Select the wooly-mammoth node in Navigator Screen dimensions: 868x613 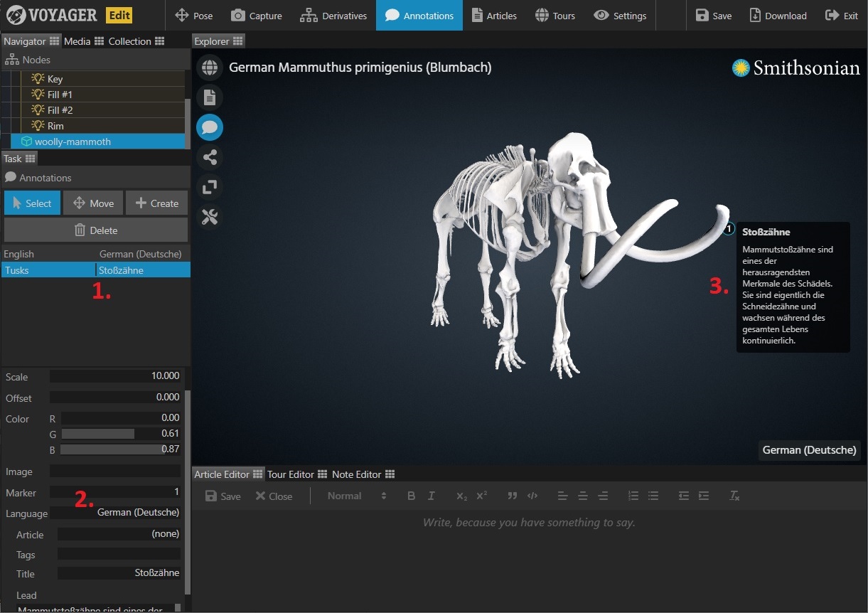click(73, 142)
